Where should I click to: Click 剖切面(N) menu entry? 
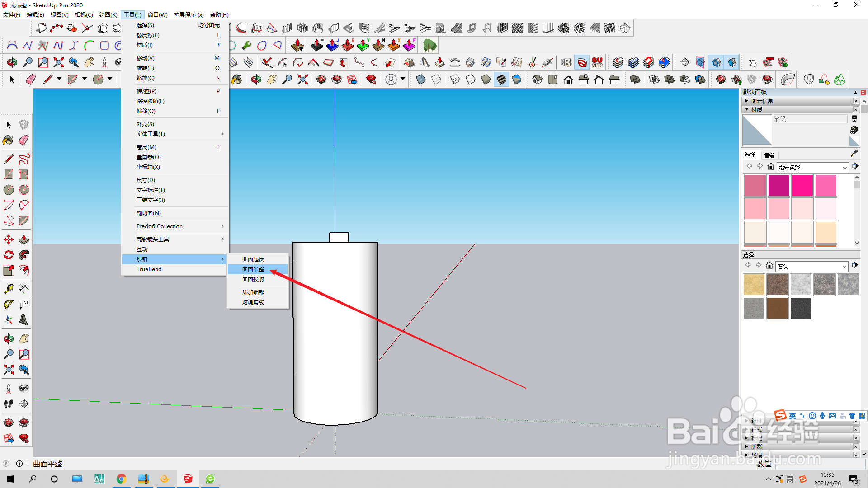(x=175, y=213)
